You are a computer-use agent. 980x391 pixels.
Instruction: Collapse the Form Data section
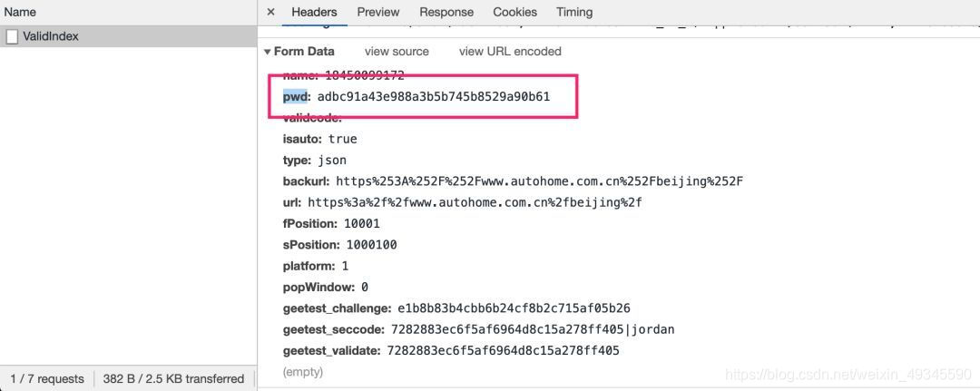268,52
